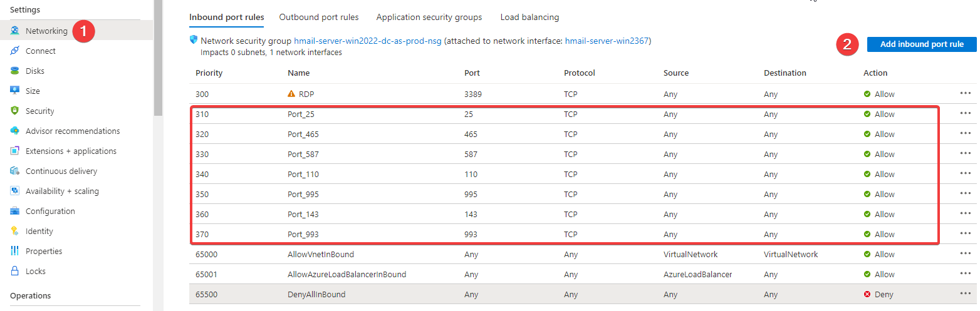Click the RDP warning triangle icon

tap(291, 94)
